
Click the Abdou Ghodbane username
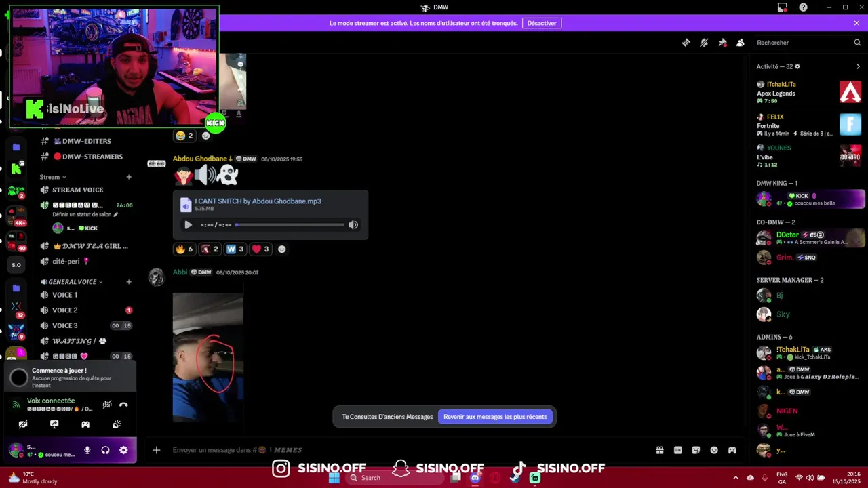point(200,159)
